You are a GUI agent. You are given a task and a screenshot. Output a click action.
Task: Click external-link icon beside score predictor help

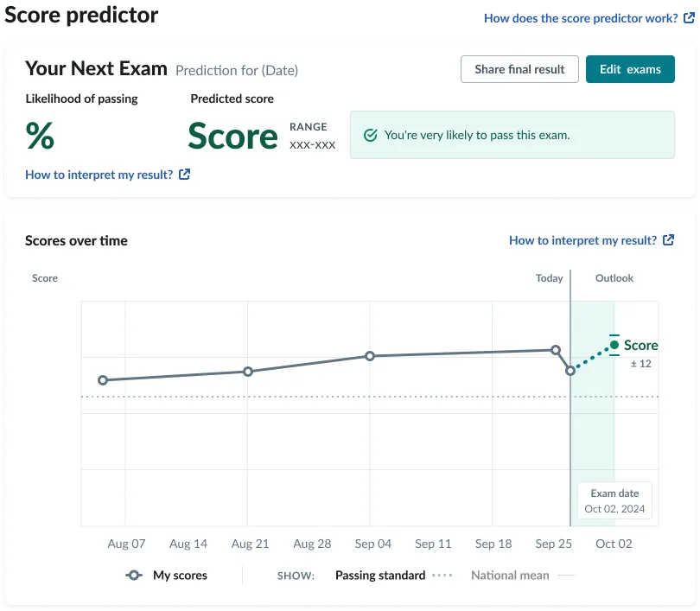pos(690,18)
